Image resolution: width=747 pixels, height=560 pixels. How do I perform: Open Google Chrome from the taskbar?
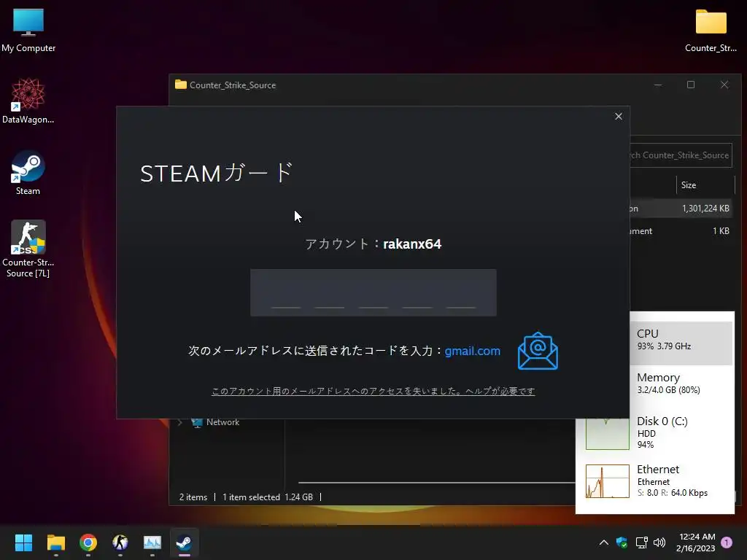click(88, 542)
